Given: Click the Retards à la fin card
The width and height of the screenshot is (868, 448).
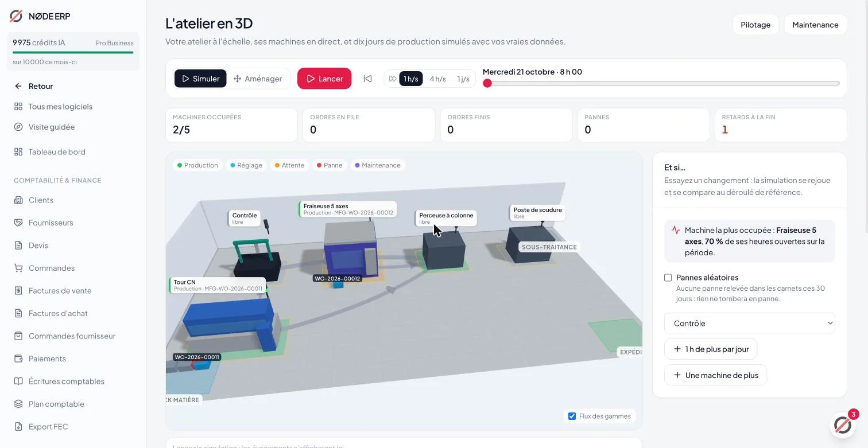Looking at the screenshot, I should pyautogui.click(x=781, y=125).
